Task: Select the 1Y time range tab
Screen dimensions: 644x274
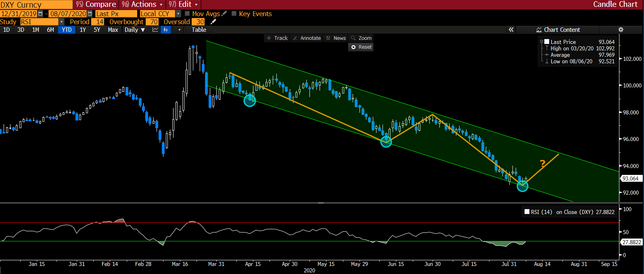Action: point(83,30)
